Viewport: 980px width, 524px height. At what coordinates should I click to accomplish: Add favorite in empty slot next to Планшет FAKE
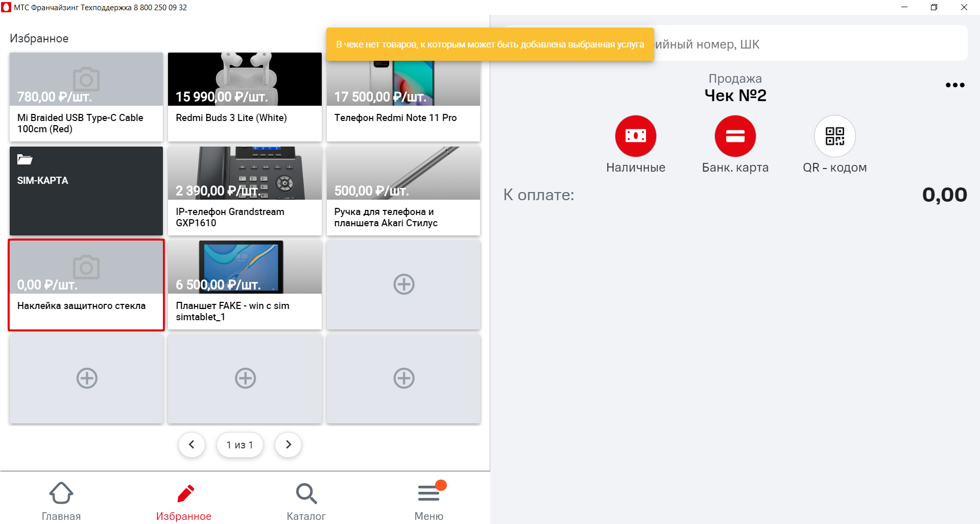coord(403,284)
